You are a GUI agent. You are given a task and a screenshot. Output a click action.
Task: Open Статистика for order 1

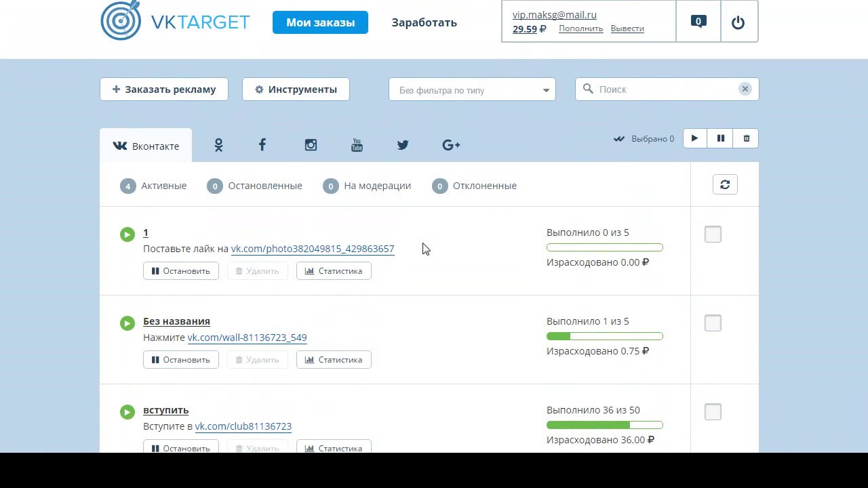tap(334, 271)
